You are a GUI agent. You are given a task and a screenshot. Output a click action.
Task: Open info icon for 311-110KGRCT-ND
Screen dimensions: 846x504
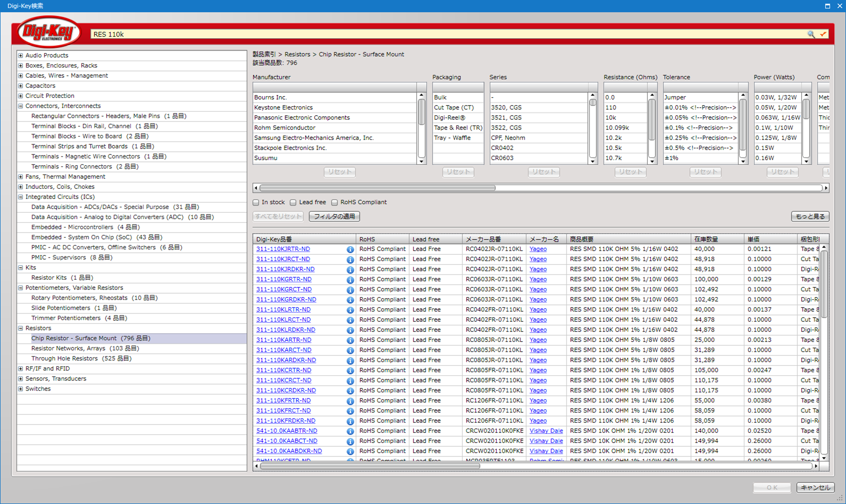[350, 290]
